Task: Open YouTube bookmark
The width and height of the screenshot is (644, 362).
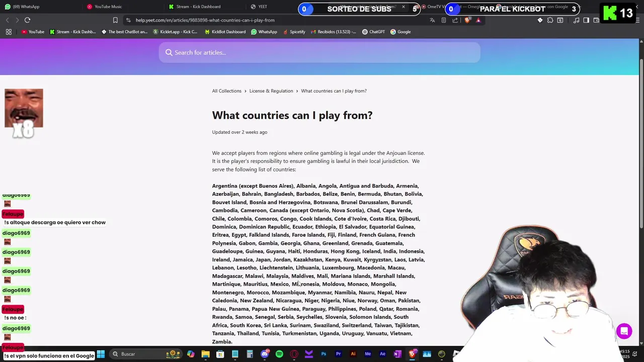Action: tap(33, 32)
